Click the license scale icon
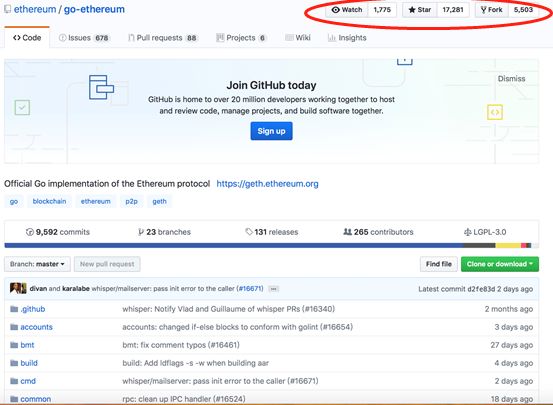553x405 pixels. (x=467, y=232)
